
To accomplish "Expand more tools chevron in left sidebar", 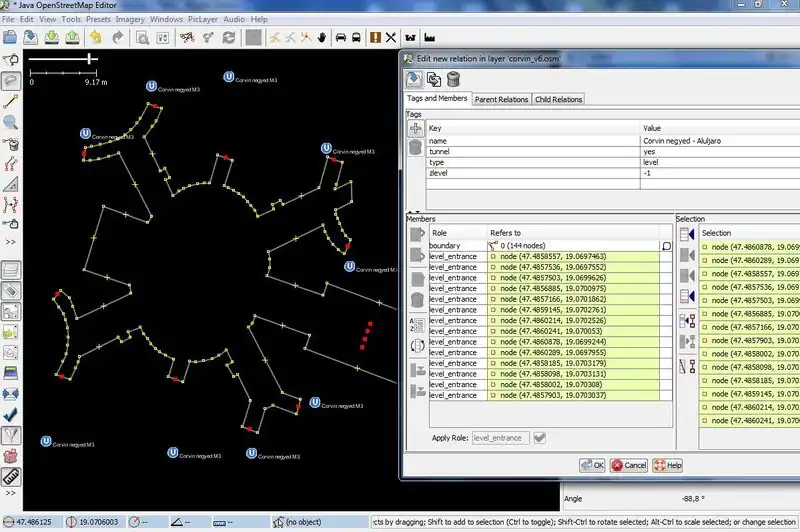I will (13, 241).
